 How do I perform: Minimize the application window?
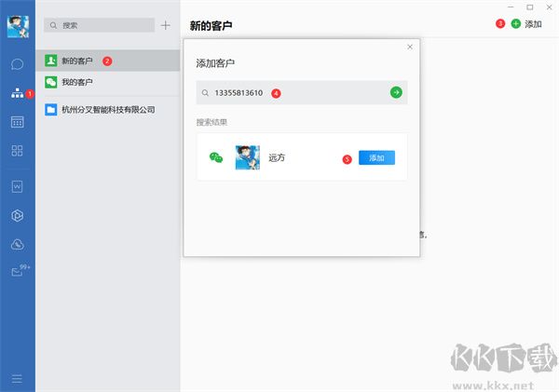pos(511,7)
